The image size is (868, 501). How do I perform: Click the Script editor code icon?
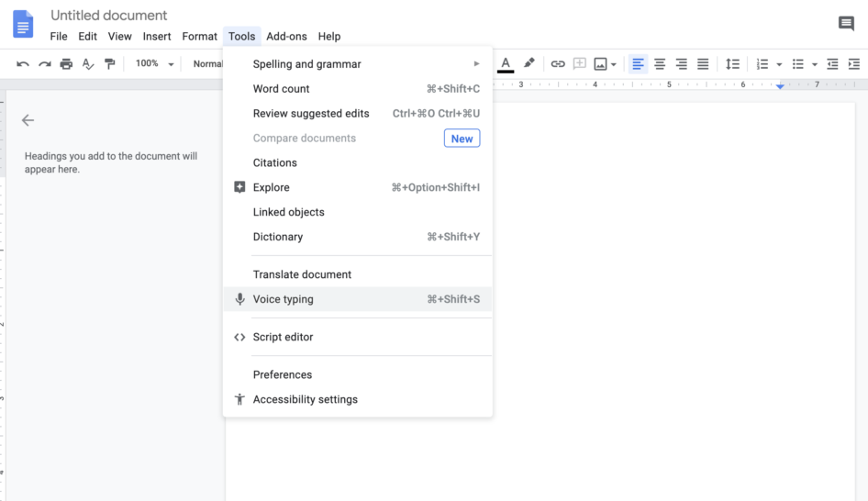coord(239,337)
